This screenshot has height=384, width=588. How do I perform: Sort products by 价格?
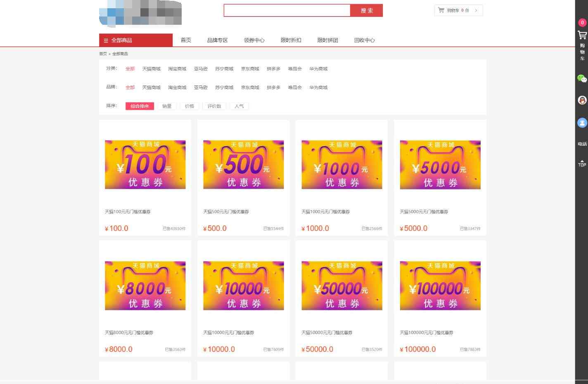(189, 106)
